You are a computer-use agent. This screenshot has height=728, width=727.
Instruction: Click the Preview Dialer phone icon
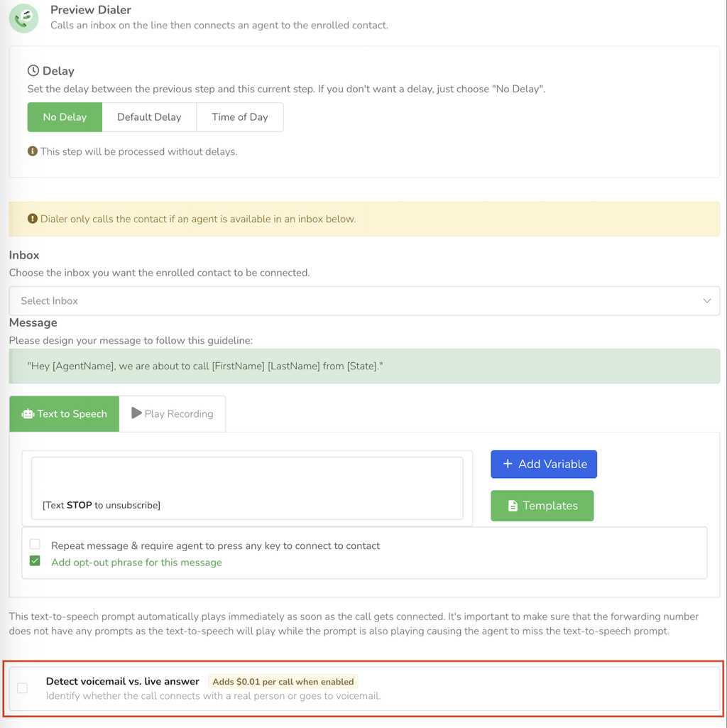pos(23,18)
